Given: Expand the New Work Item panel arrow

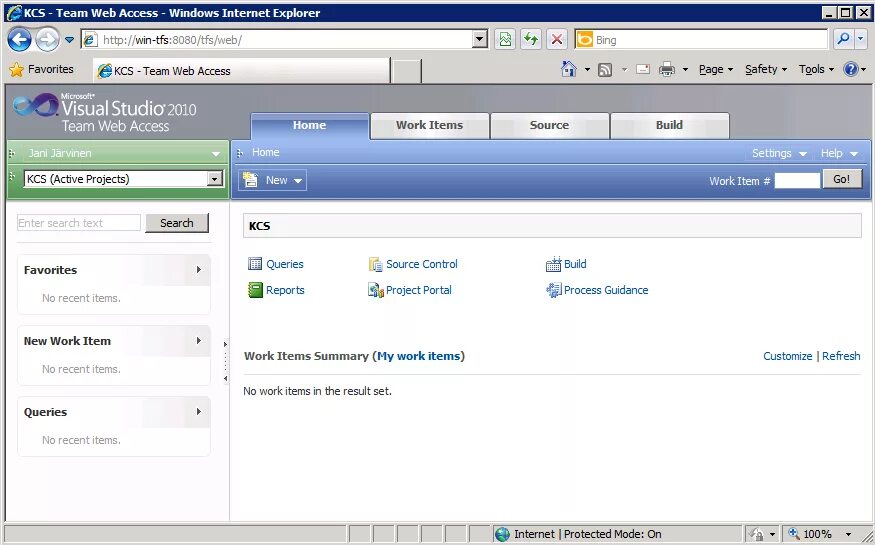Looking at the screenshot, I should (199, 341).
